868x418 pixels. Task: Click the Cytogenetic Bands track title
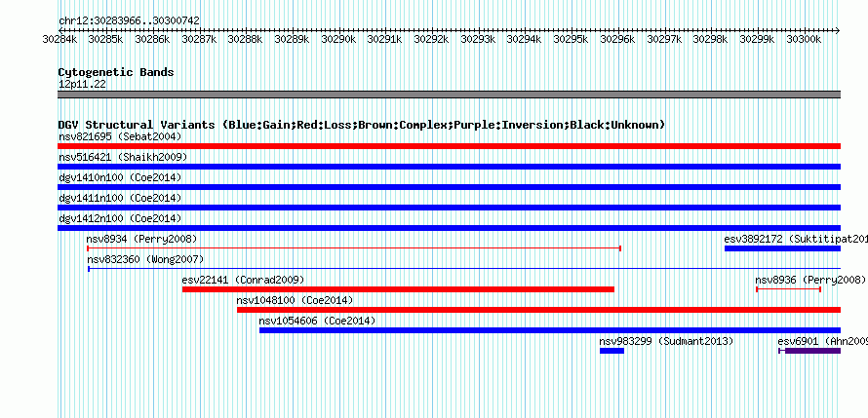coord(116,72)
